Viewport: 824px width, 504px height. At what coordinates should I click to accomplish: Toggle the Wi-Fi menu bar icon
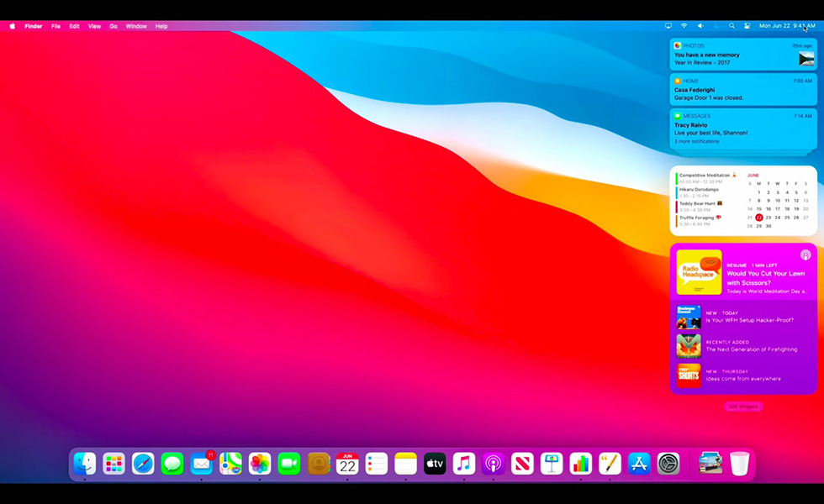[684, 26]
